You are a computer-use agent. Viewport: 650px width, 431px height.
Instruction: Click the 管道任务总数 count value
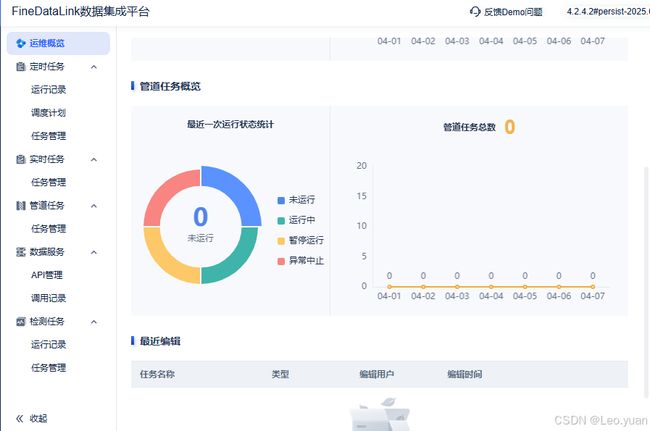tap(509, 127)
